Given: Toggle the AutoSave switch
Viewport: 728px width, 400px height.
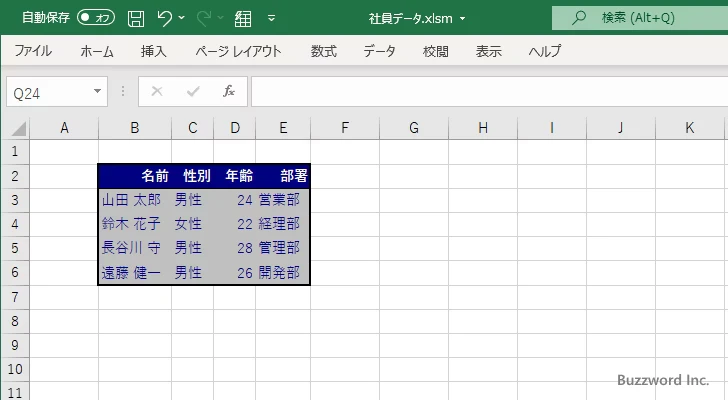Looking at the screenshot, I should click(x=96, y=18).
